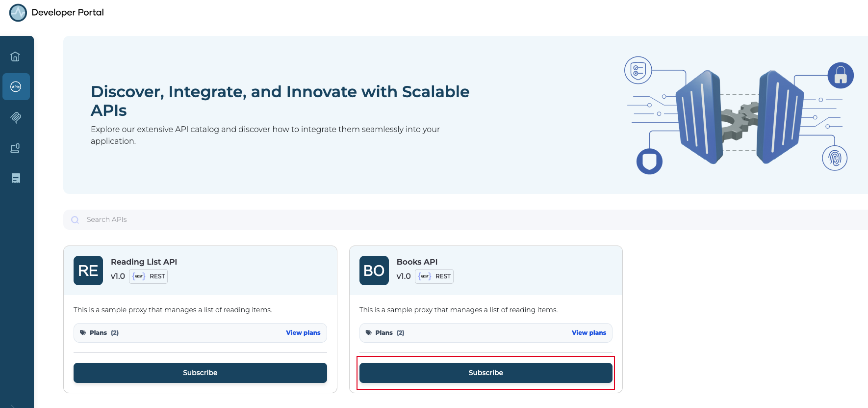Select the APIs icon in sidebar
The image size is (868, 408).
tap(16, 87)
